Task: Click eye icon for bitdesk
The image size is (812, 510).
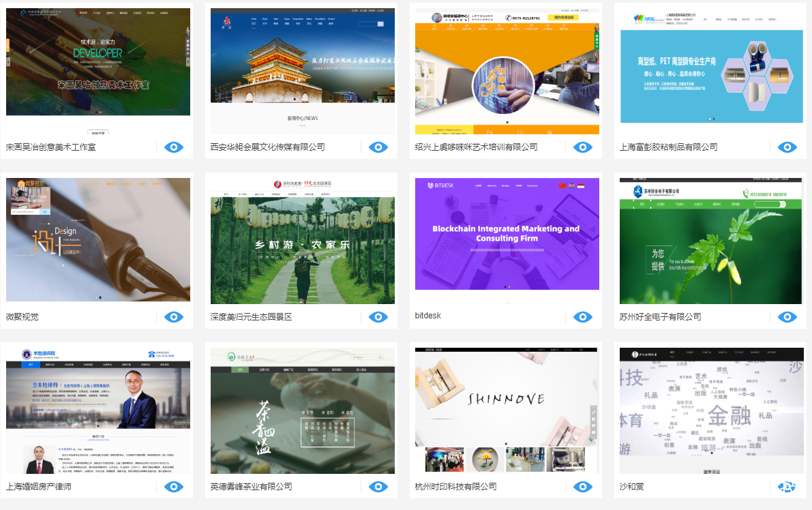Action: tap(583, 318)
